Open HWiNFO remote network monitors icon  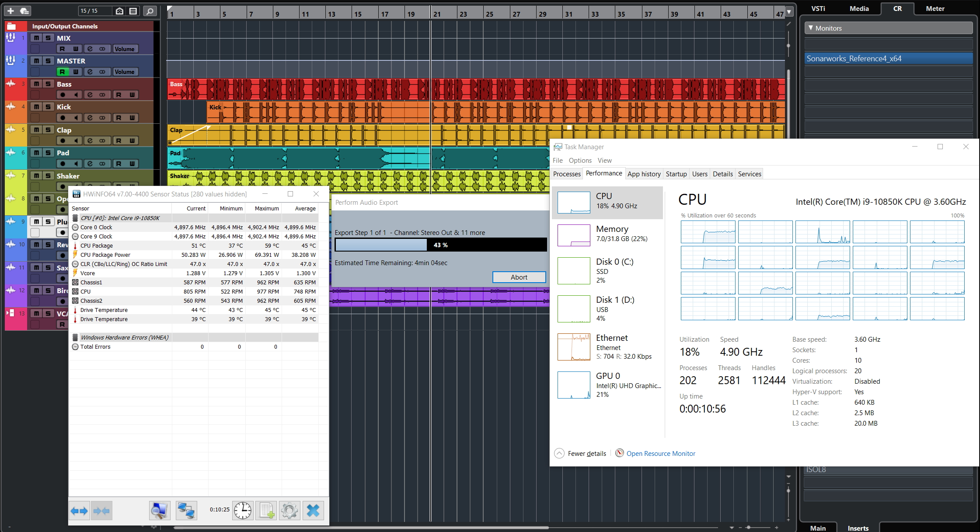click(x=186, y=510)
